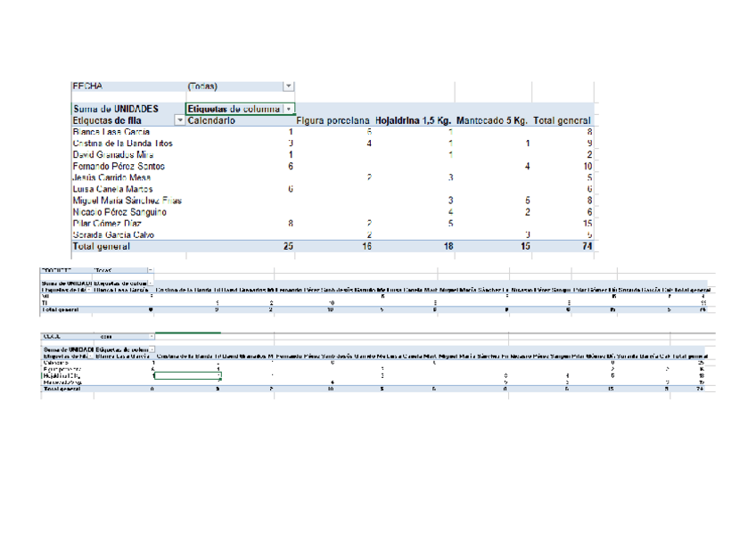Select the Calendario column header

point(211,120)
